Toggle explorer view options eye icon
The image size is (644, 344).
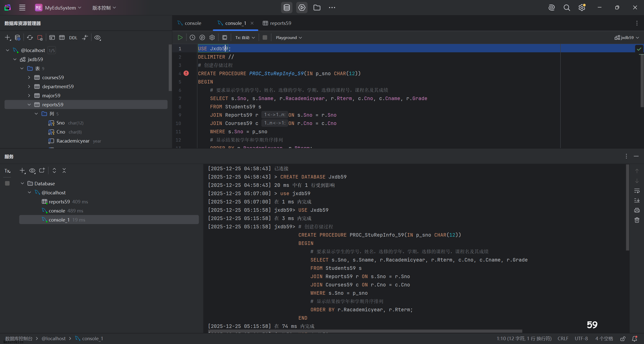[x=97, y=38]
